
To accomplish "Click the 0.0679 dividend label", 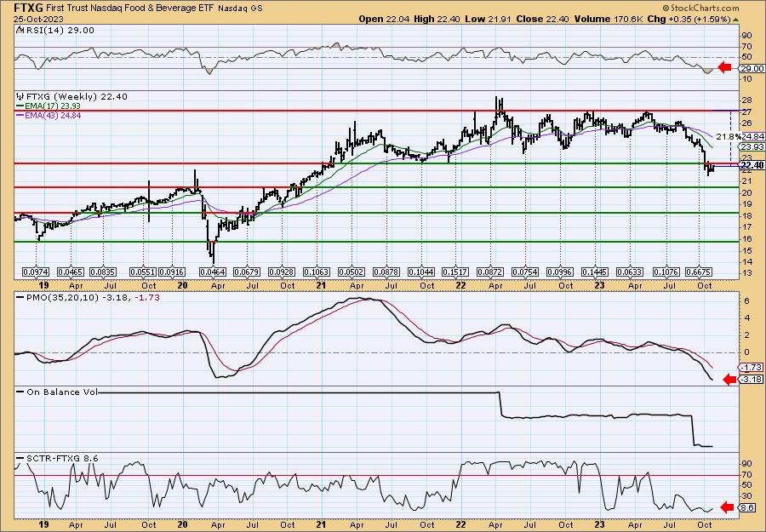I will (x=247, y=272).
